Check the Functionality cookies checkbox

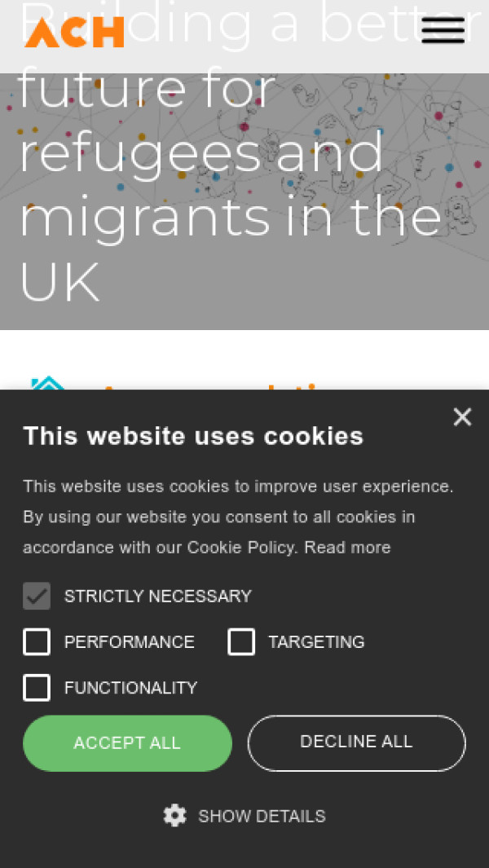pos(37,688)
